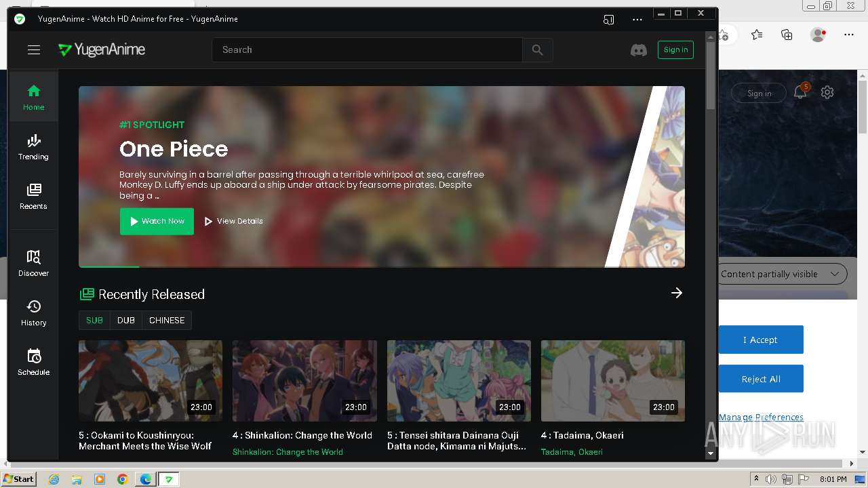Image resolution: width=868 pixels, height=488 pixels.
Task: Switch to Edge in taskbar
Action: (x=145, y=479)
